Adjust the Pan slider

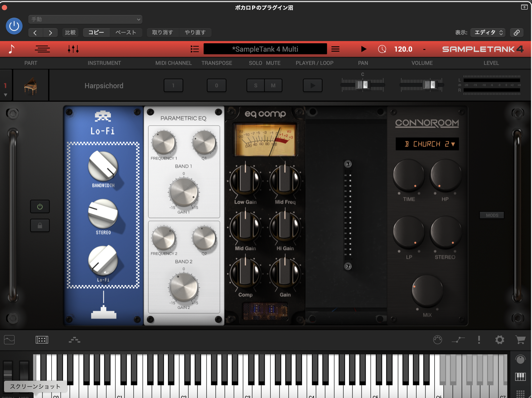[363, 85]
